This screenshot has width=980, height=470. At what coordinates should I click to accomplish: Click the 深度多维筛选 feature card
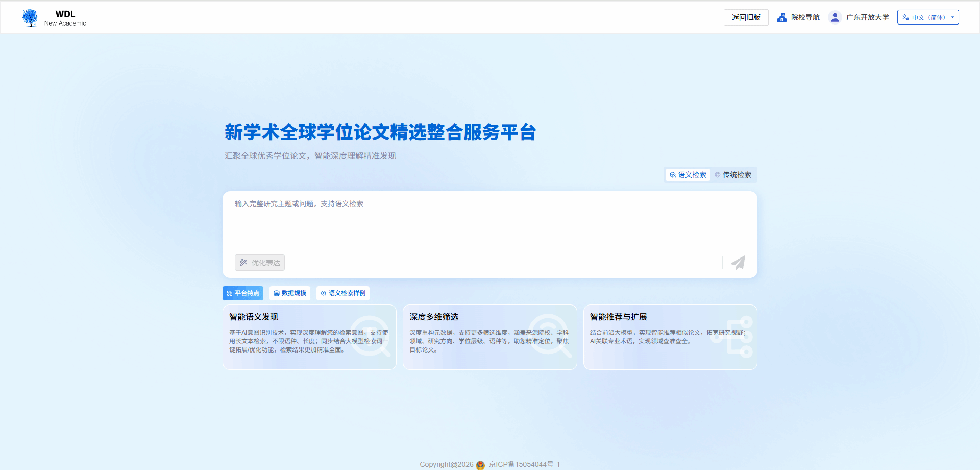coord(489,337)
